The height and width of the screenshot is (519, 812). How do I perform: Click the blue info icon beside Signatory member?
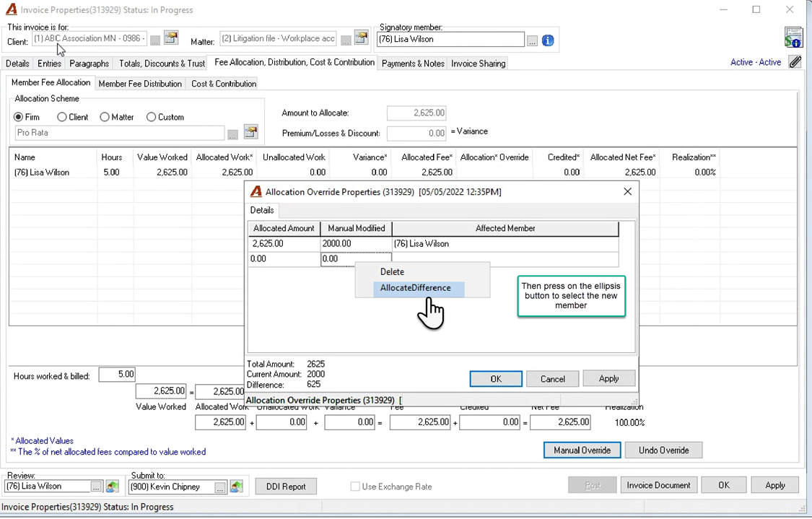(x=548, y=40)
